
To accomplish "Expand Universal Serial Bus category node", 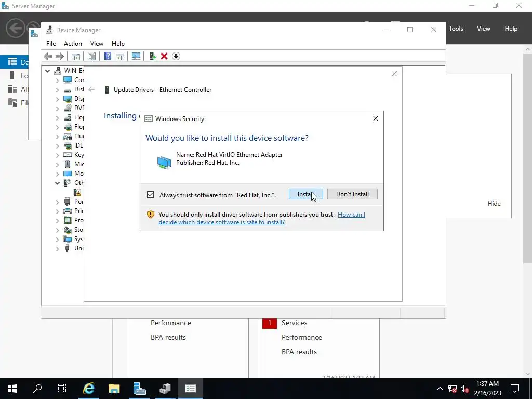I will pyautogui.click(x=57, y=249).
